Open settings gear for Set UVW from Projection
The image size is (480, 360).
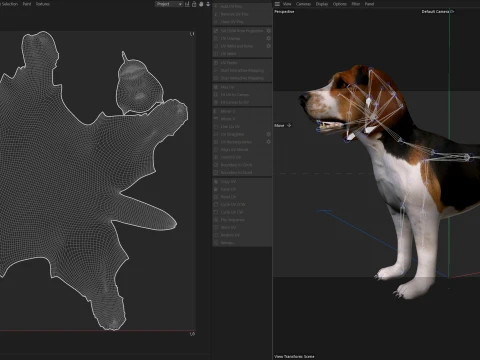(268, 31)
